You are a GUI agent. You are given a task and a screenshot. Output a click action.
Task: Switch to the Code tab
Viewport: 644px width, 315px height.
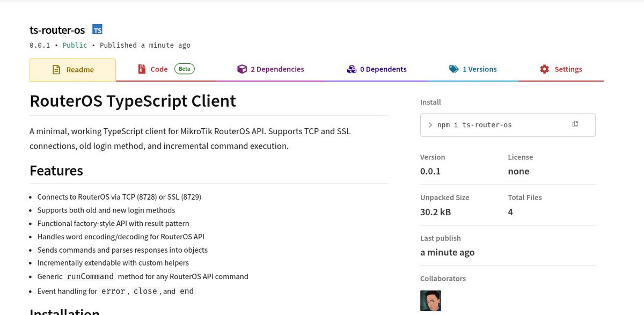point(166,69)
